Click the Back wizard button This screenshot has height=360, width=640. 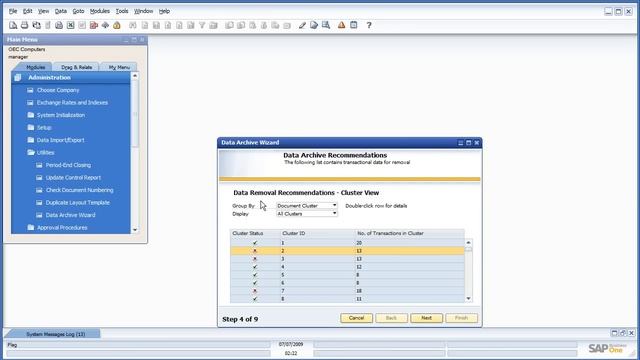point(391,318)
